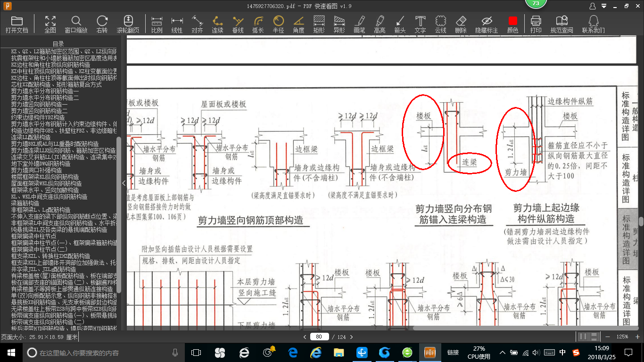Open 规范查阅 standards lookup
The width and height of the screenshot is (644, 362).
(x=561, y=24)
